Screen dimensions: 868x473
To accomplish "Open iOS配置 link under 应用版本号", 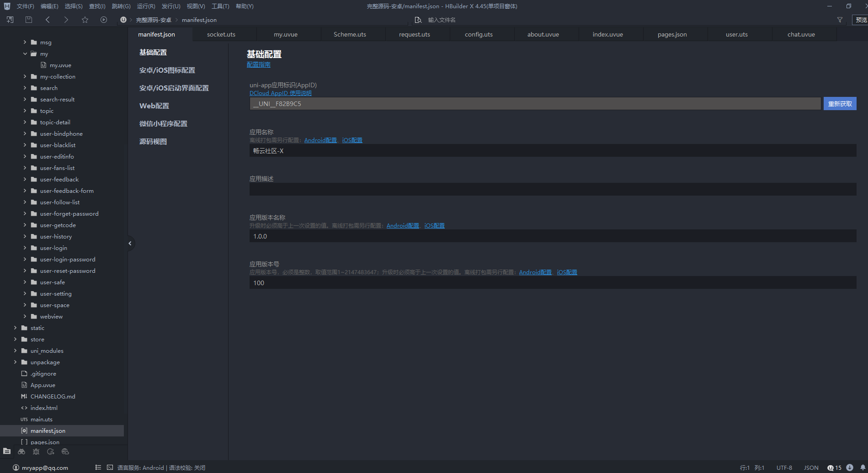I will click(x=567, y=272).
